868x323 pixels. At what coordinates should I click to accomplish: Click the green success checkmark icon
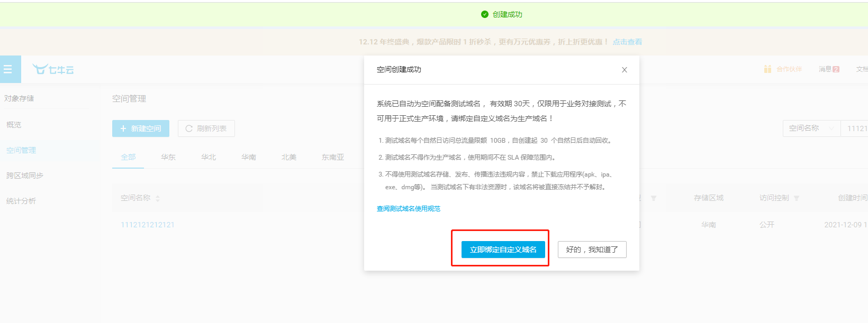point(485,14)
